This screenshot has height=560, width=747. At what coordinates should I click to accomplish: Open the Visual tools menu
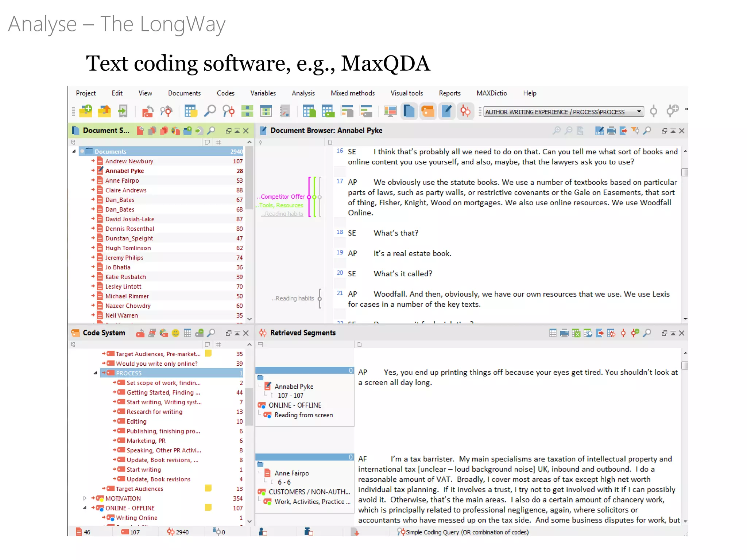pos(407,93)
